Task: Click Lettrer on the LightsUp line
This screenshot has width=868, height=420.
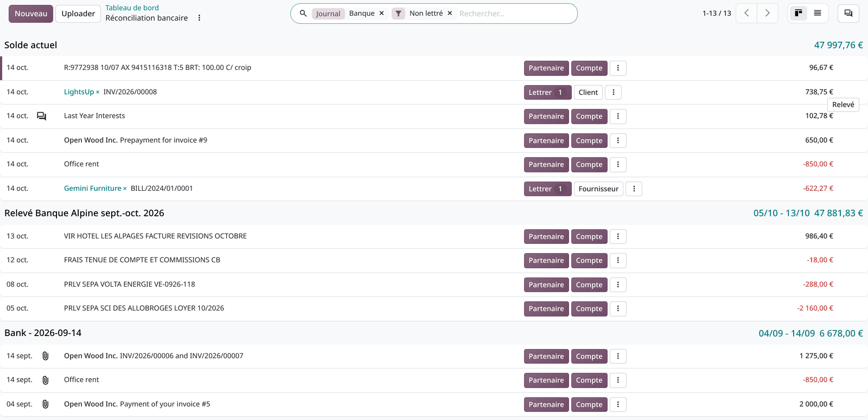Action: (x=547, y=93)
